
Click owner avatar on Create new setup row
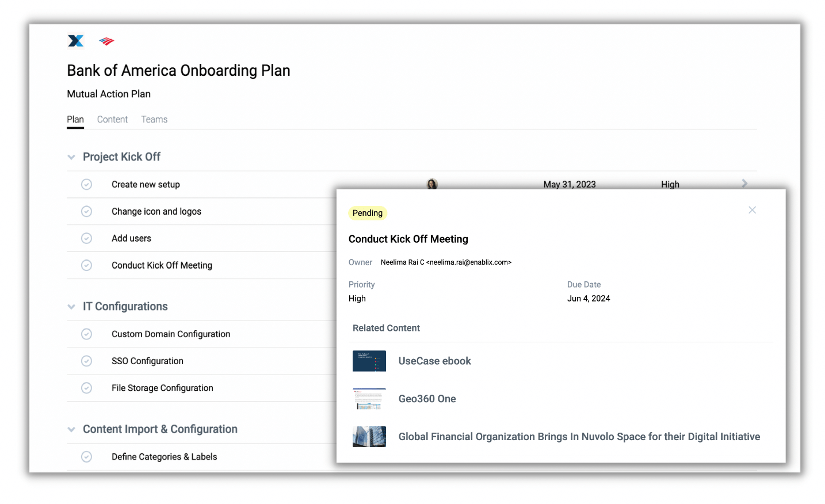click(x=432, y=184)
